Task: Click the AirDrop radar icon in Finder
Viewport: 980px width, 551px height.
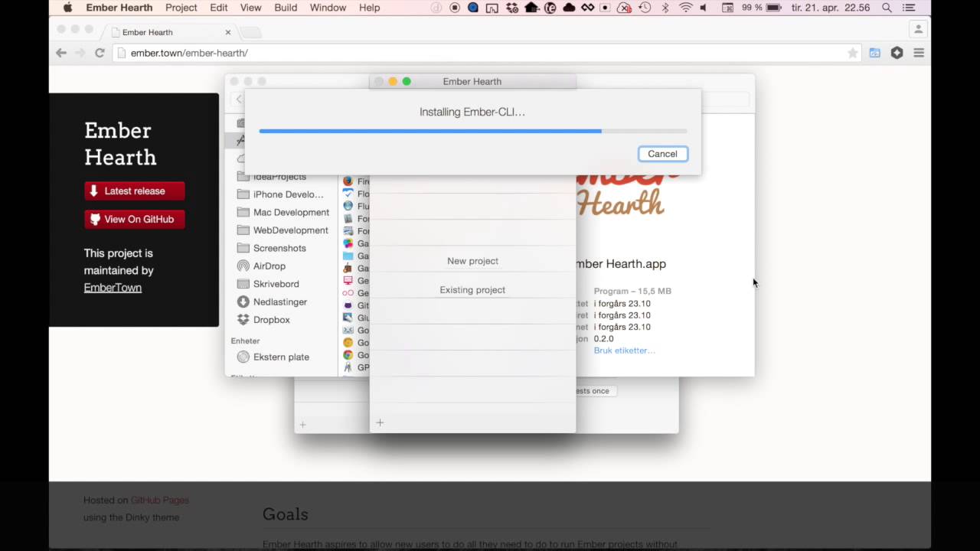Action: [243, 266]
